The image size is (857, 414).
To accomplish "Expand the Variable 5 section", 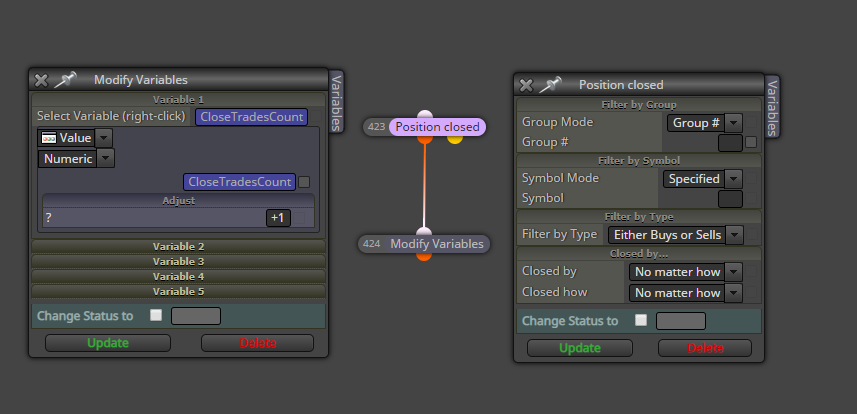I will 178,291.
